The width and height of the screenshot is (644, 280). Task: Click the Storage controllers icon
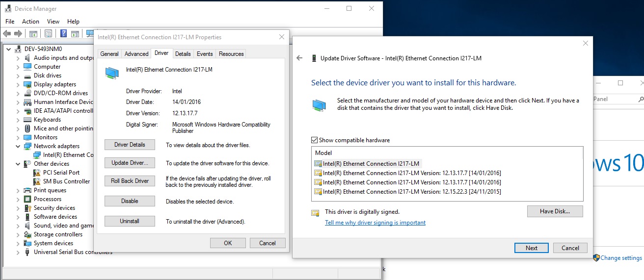click(x=28, y=234)
